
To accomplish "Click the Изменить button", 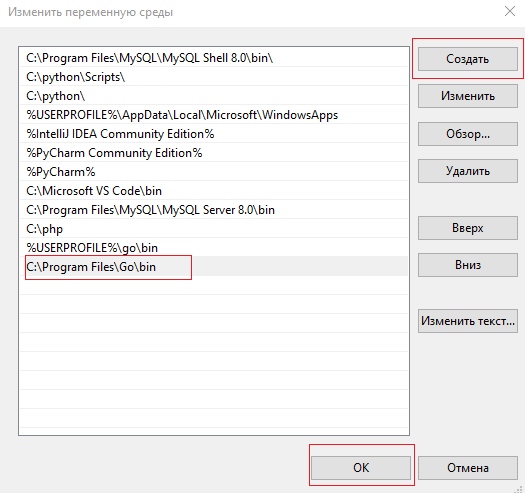I will 468,96.
